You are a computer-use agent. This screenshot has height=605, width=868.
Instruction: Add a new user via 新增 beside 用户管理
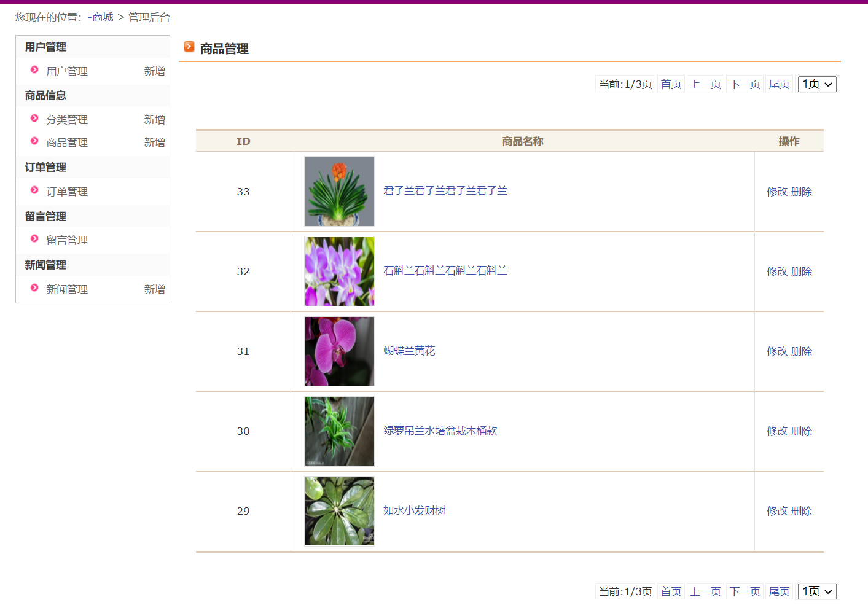click(x=155, y=71)
